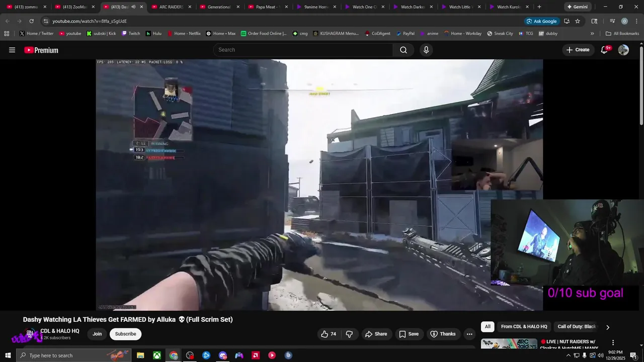Open the PayPal bookmark
Viewport: 644px width, 362px height.
[x=406, y=34]
